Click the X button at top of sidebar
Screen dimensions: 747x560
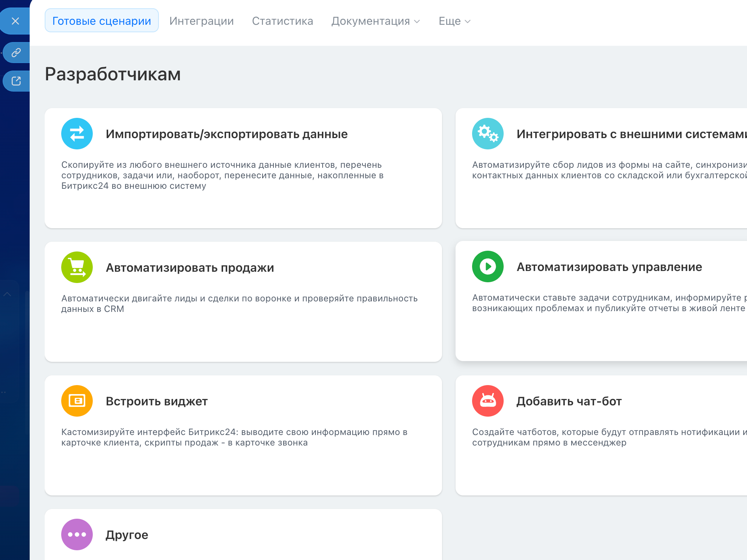(15, 21)
